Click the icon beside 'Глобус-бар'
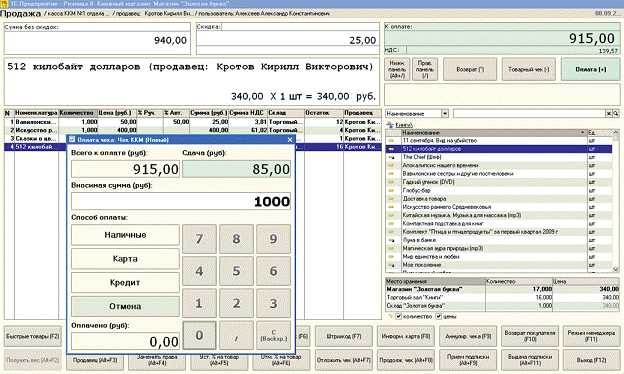Viewport: 624px width, 374px height. [391, 191]
